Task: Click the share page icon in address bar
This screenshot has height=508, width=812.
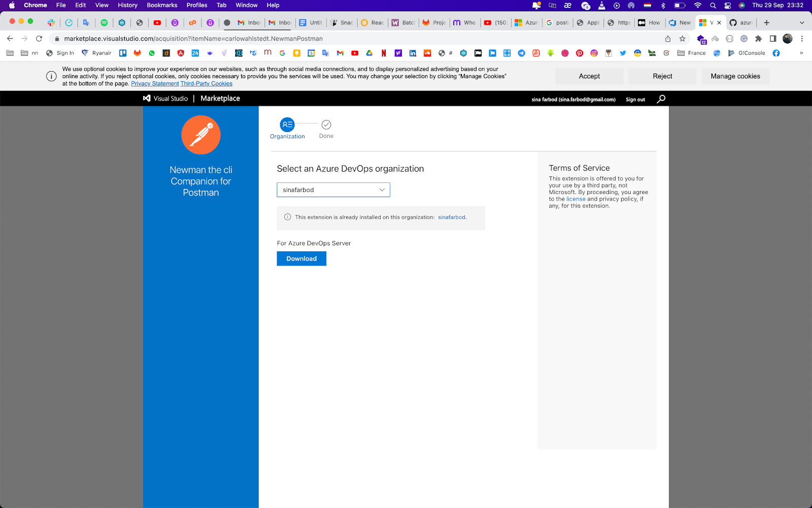Action: [668, 39]
